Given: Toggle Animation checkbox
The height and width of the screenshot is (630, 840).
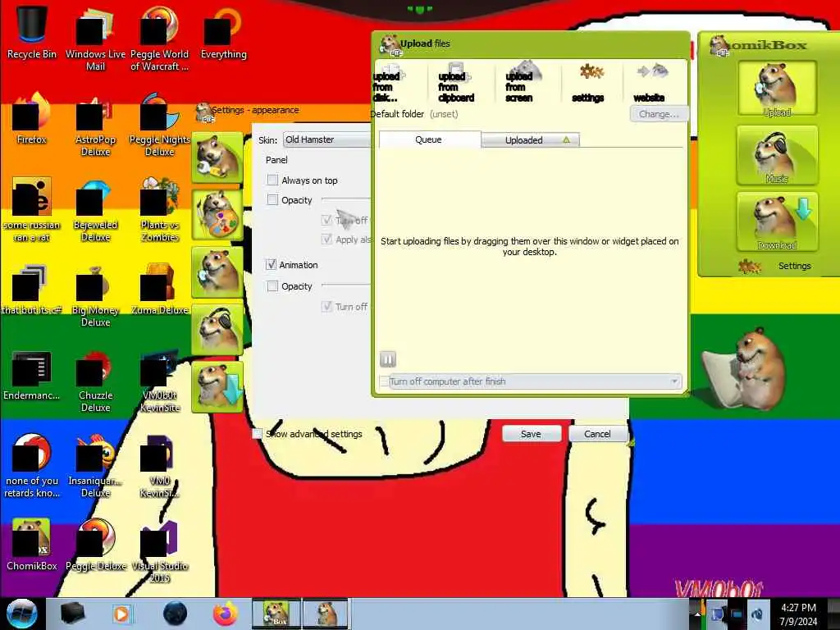Looking at the screenshot, I should 271,265.
